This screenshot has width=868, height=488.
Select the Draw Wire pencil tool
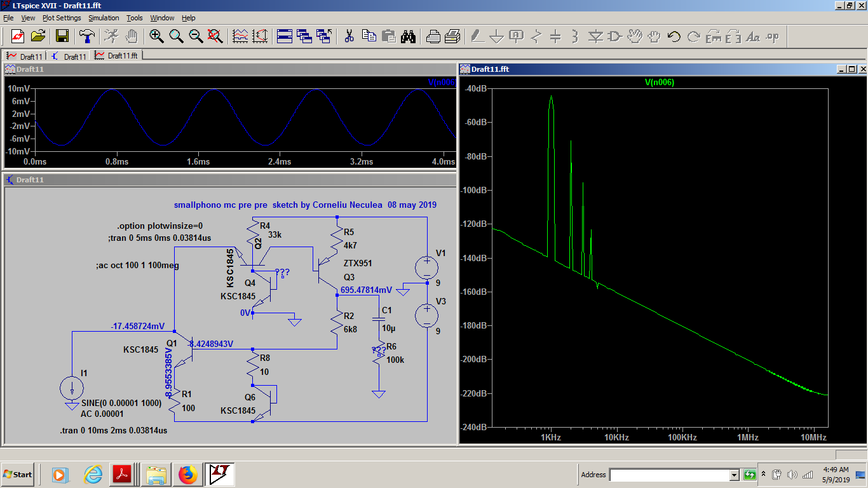coord(477,36)
